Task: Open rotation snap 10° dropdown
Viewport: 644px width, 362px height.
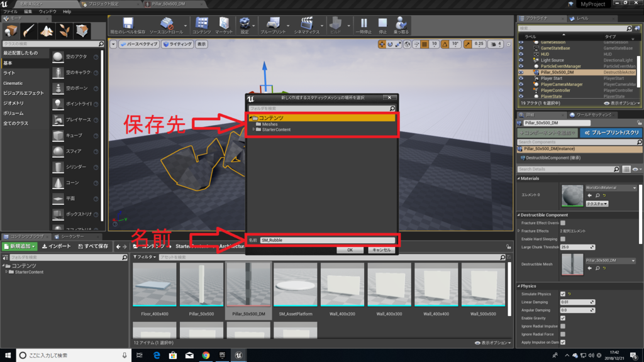Action: [455, 45]
